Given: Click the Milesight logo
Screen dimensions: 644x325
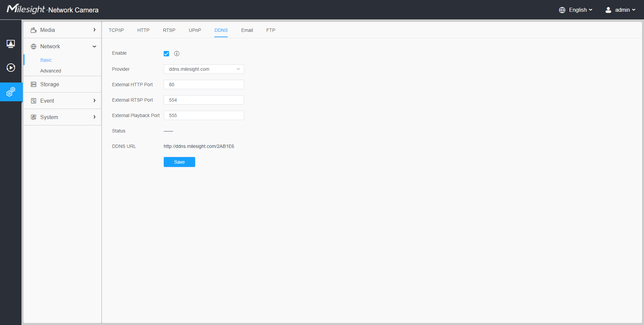Looking at the screenshot, I should pyautogui.click(x=25, y=9).
